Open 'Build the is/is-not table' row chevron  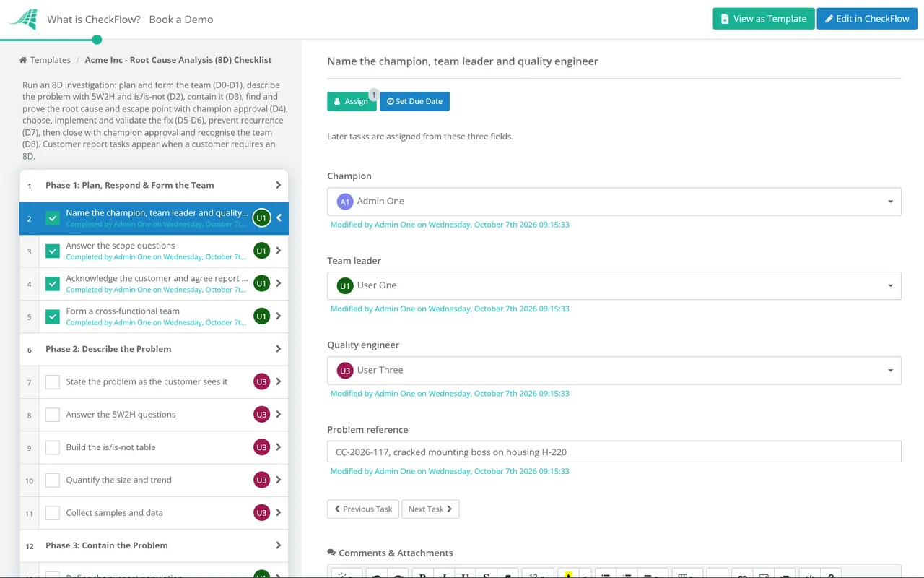(x=279, y=447)
